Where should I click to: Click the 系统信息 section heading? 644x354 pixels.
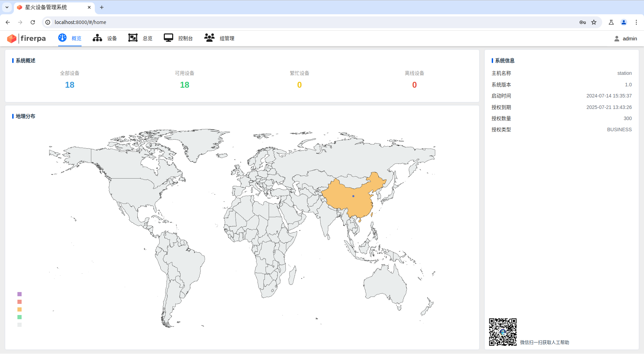(x=505, y=61)
